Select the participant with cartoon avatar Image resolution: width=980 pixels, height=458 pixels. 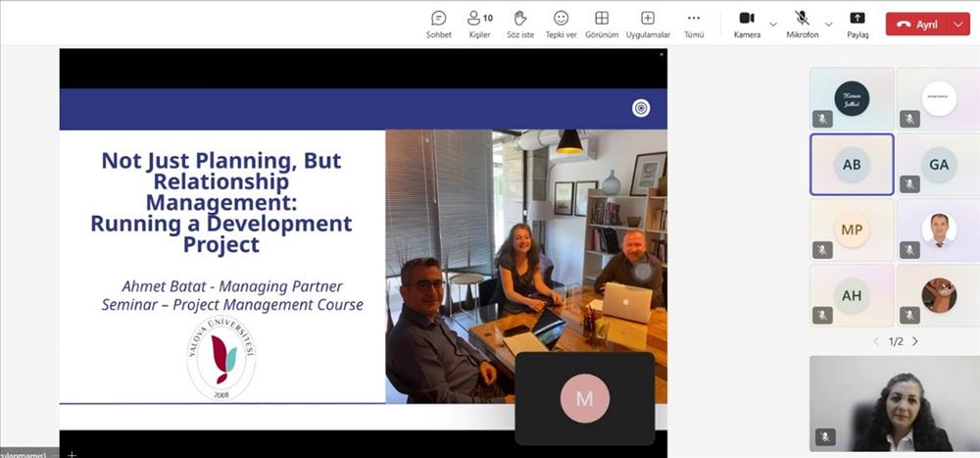click(x=939, y=295)
